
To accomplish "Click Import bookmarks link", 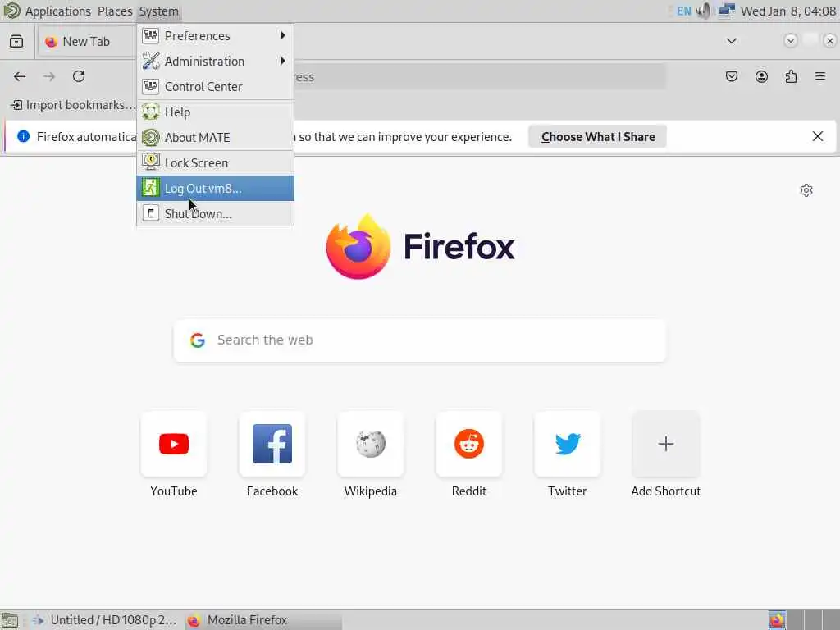I will [x=73, y=105].
